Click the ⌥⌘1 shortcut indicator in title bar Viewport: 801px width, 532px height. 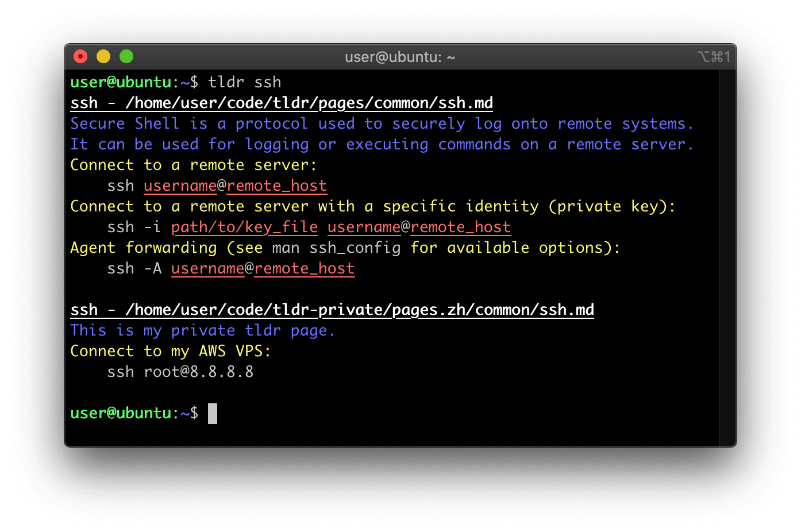pos(714,57)
